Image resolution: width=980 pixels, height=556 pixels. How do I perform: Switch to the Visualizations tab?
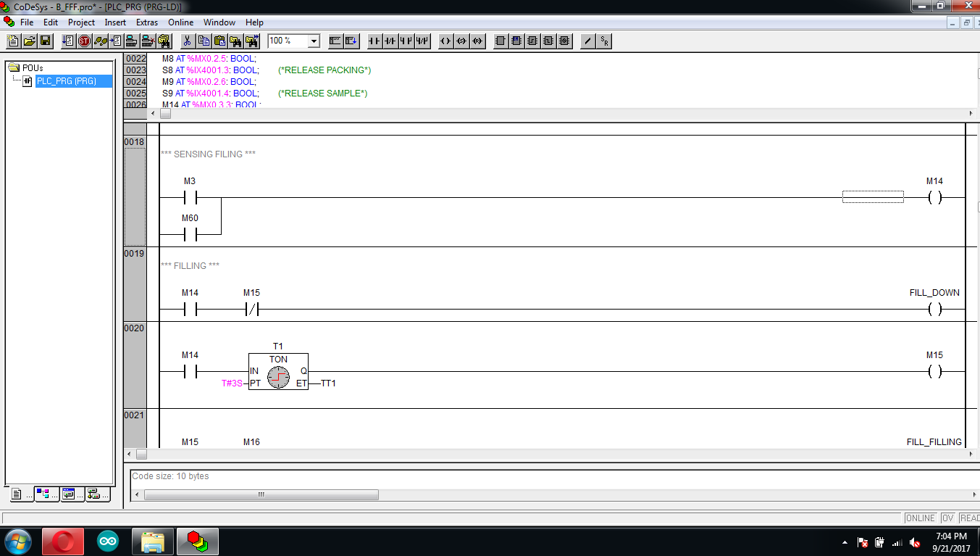coord(72,494)
